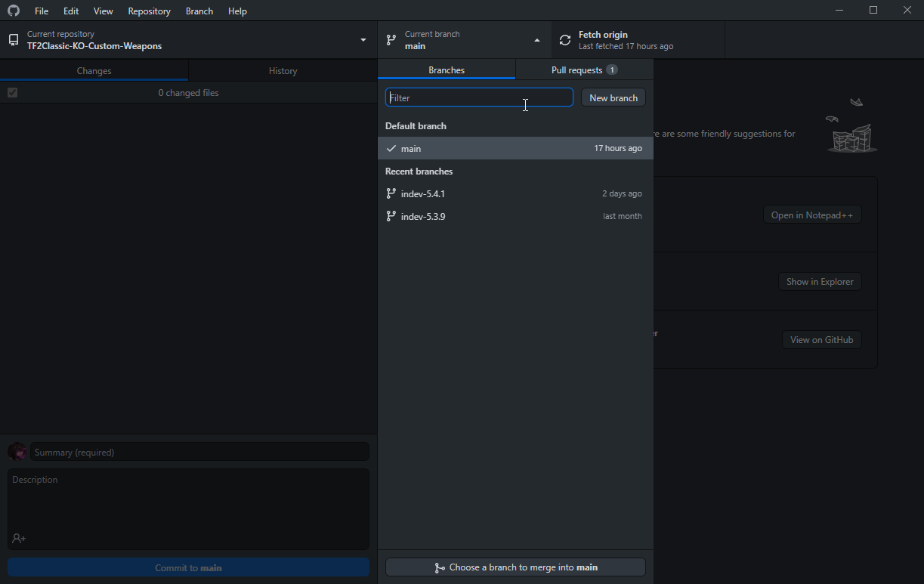The width and height of the screenshot is (924, 584).
Task: Click the 2 days ago timestamp
Action: (622, 193)
